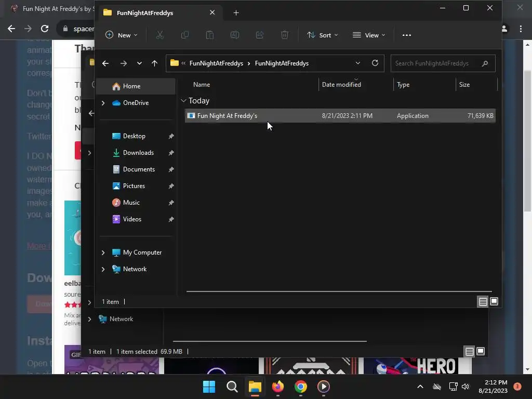This screenshot has height=399, width=532.
Task: Open address bar history dropdown
Action: tap(357, 63)
